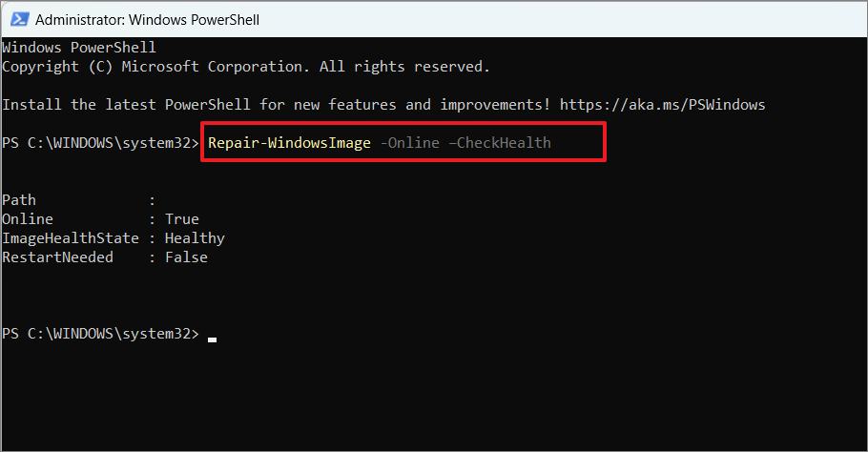Click the True value beside Online

click(181, 219)
